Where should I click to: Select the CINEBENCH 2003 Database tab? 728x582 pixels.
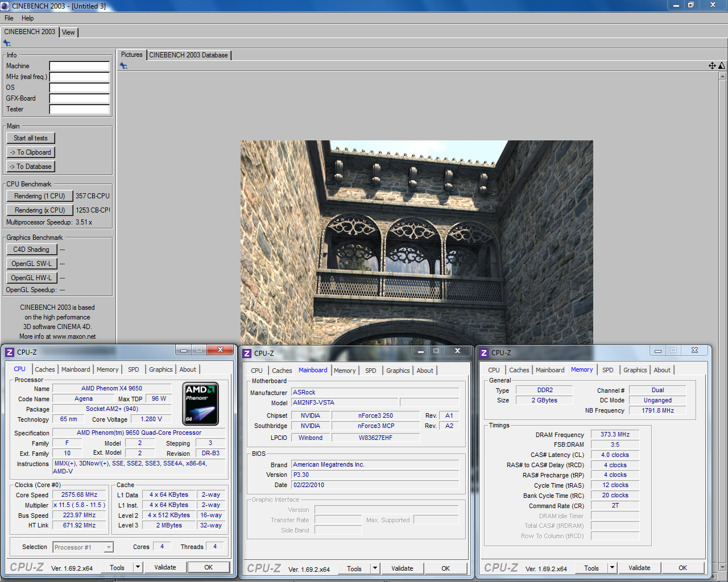click(x=188, y=55)
